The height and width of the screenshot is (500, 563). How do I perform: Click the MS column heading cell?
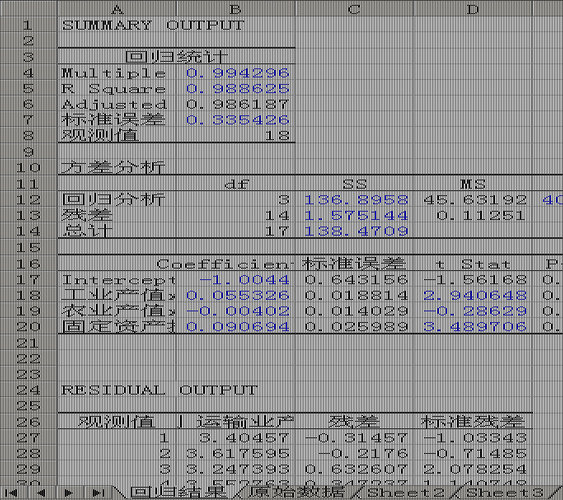click(473, 184)
